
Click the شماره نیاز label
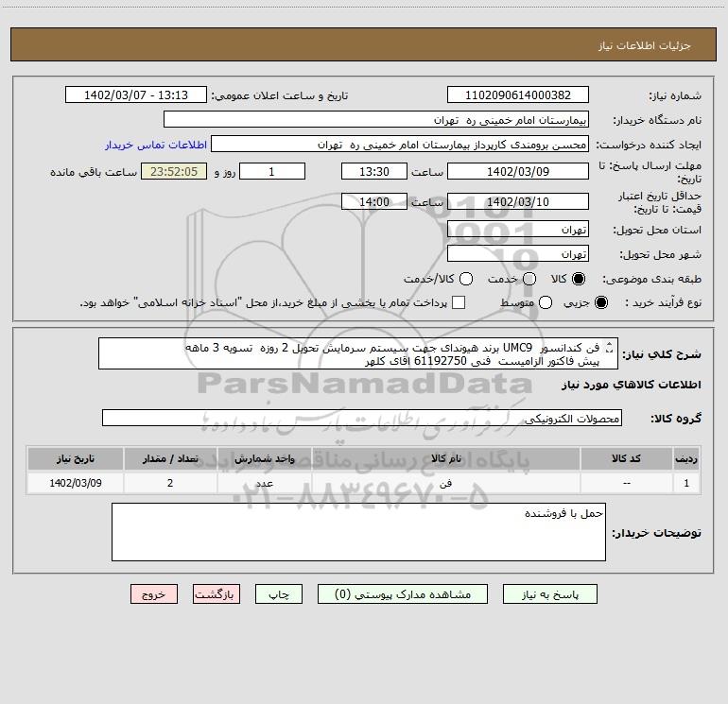click(675, 96)
